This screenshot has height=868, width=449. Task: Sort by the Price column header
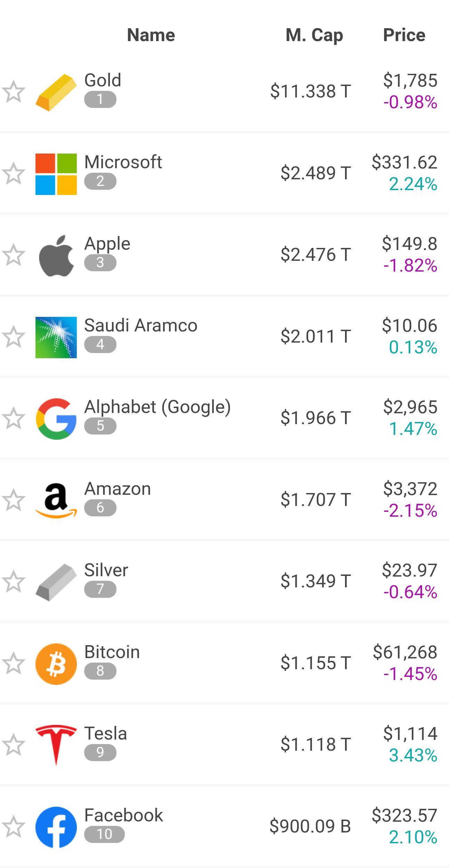404,35
